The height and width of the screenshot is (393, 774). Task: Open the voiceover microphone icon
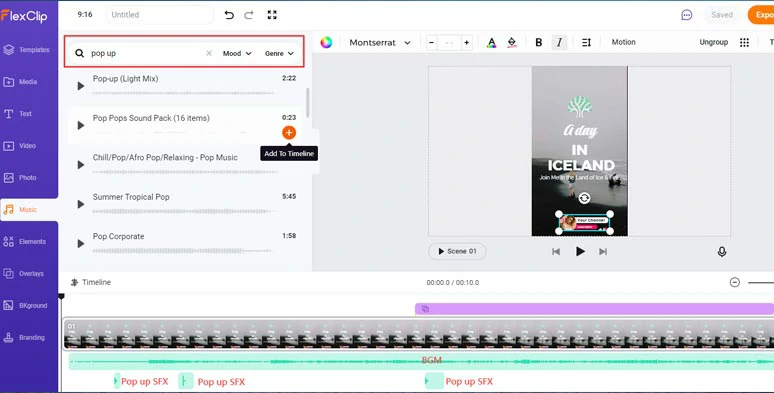click(722, 252)
